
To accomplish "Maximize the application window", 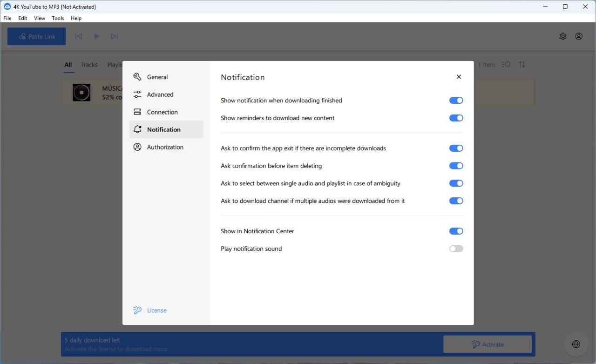I will tap(565, 7).
